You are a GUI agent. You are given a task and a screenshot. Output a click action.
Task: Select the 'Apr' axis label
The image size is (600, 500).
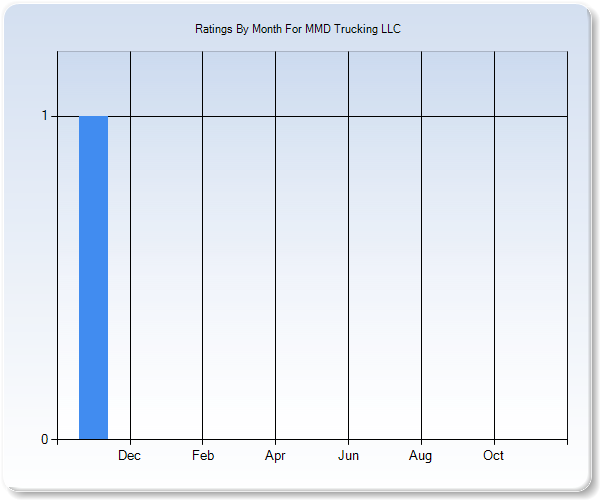click(275, 456)
